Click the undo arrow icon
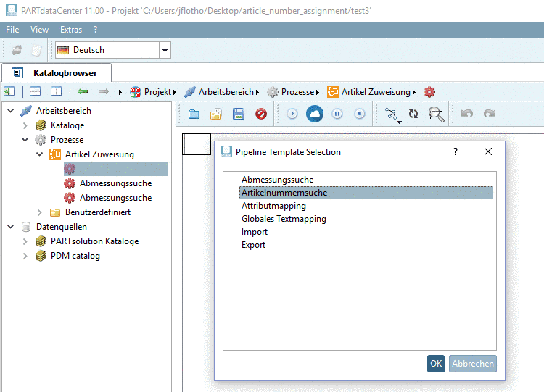 coord(467,113)
